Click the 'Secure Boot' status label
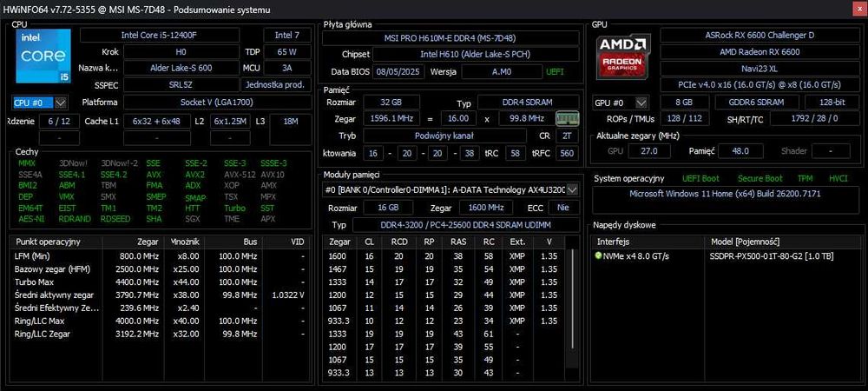 [760, 178]
